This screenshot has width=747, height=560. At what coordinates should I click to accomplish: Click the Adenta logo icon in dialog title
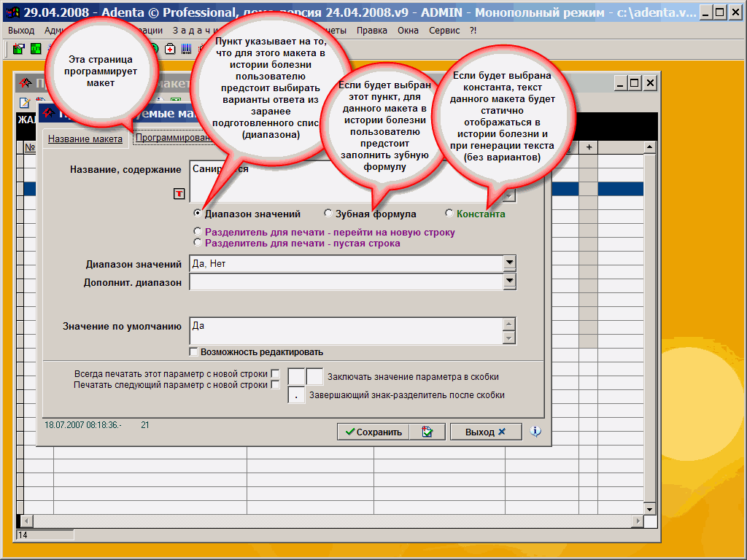click(48, 113)
